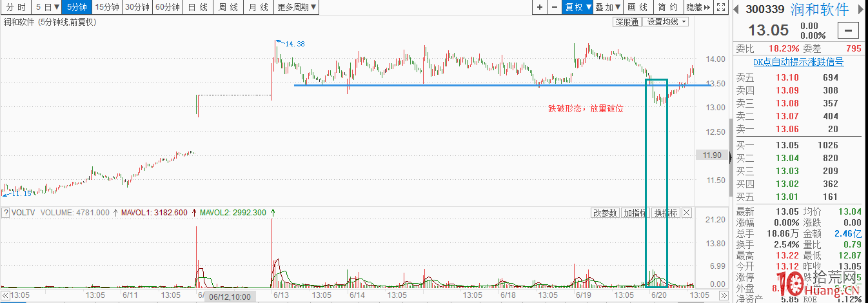Select the 5分钟 period tab
Viewport: 868px width, 303px height.
(77, 8)
